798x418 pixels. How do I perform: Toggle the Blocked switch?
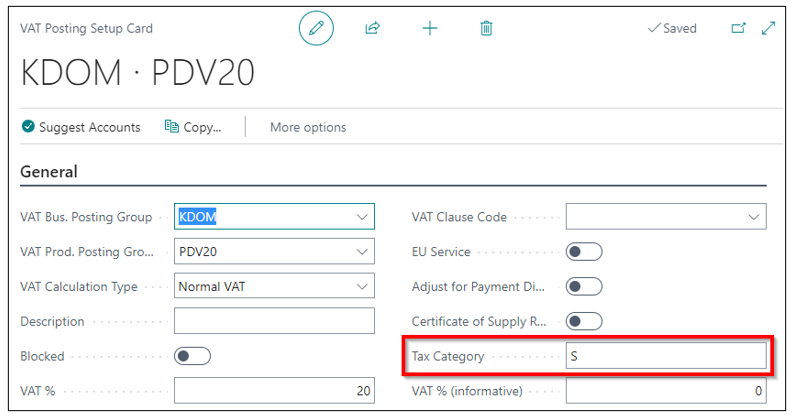tap(192, 356)
